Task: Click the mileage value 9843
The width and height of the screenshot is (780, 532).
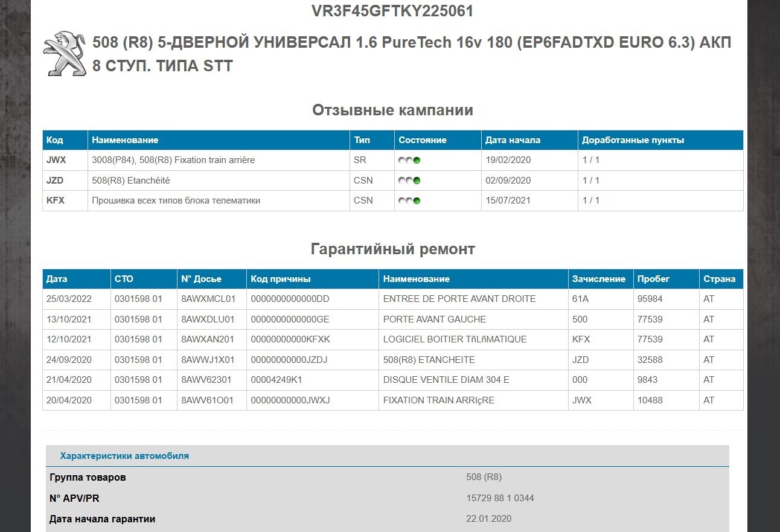Action: pos(647,380)
